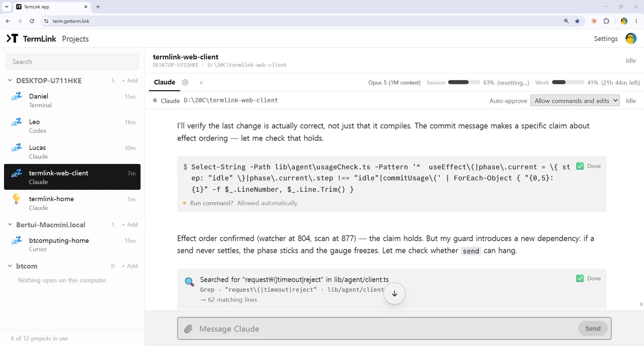Click the sleeping icon beside Lucas

coord(17,148)
